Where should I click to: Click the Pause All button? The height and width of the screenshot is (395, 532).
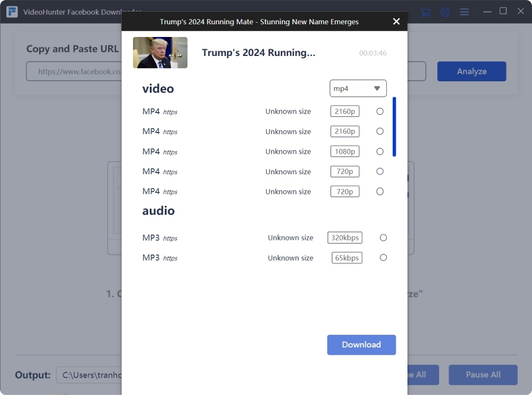[483, 374]
